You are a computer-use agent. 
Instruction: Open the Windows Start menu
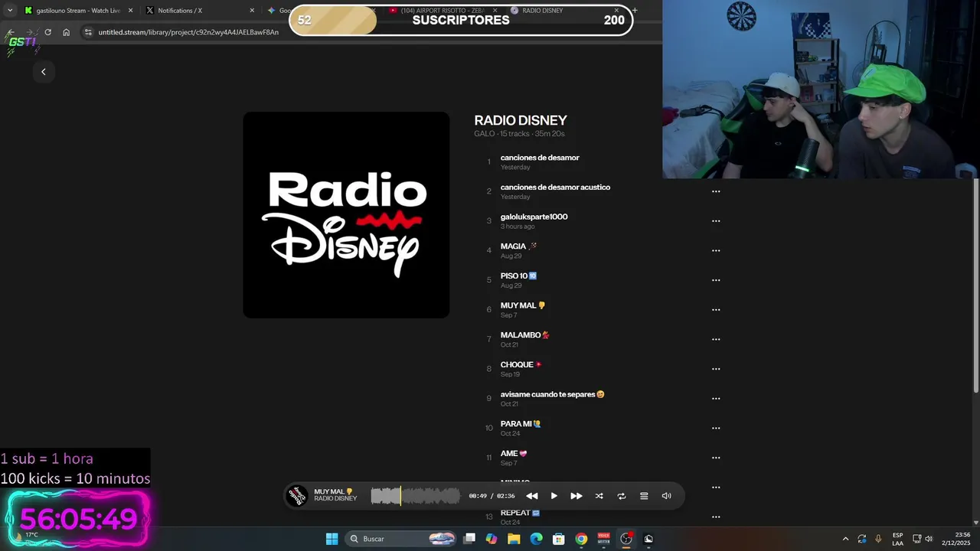point(332,539)
